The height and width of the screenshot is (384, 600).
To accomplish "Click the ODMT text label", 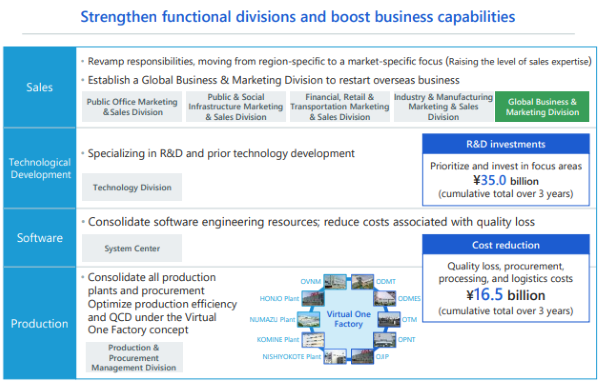I will pyautogui.click(x=386, y=281).
